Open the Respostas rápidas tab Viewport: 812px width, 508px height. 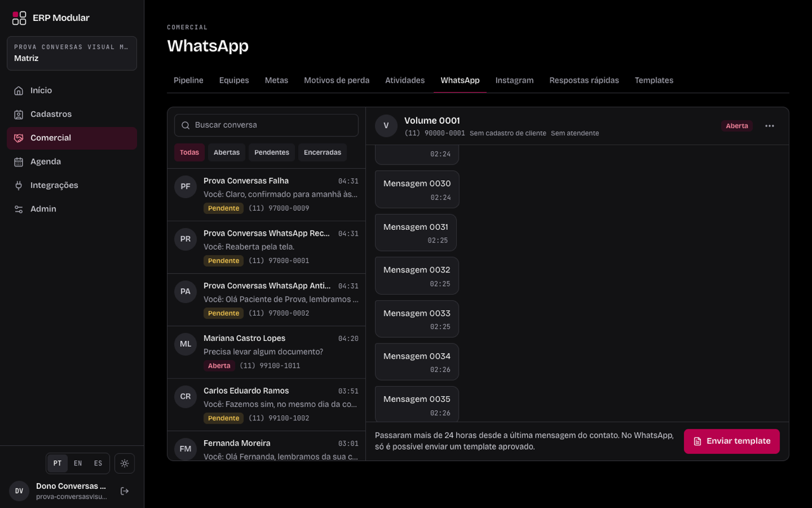tap(584, 81)
